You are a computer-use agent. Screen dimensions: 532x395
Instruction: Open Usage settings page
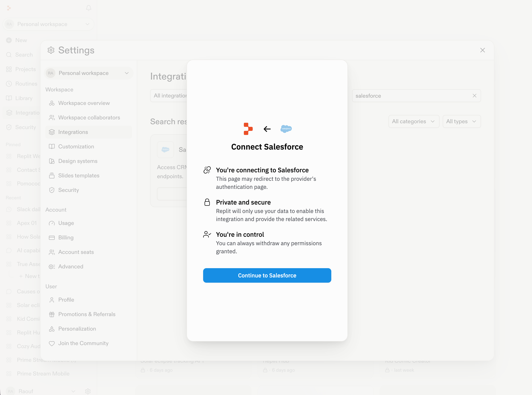click(88, 223)
